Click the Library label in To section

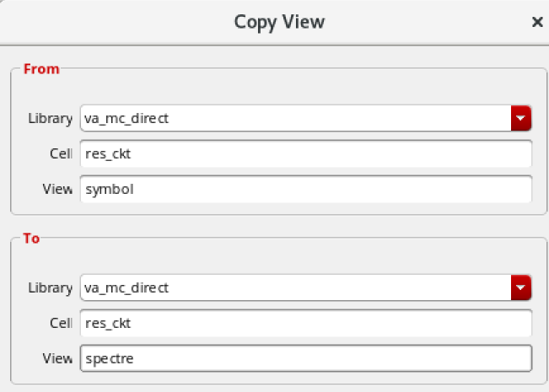pos(50,288)
